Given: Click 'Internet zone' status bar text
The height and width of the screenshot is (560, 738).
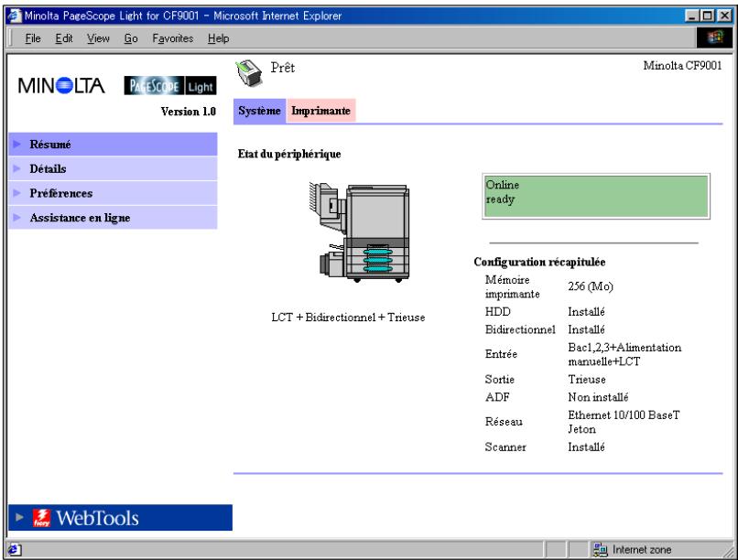Looking at the screenshot, I should click(642, 550).
